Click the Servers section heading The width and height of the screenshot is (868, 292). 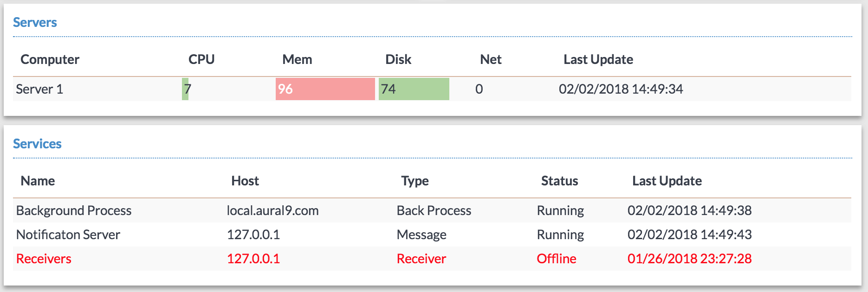point(35,22)
